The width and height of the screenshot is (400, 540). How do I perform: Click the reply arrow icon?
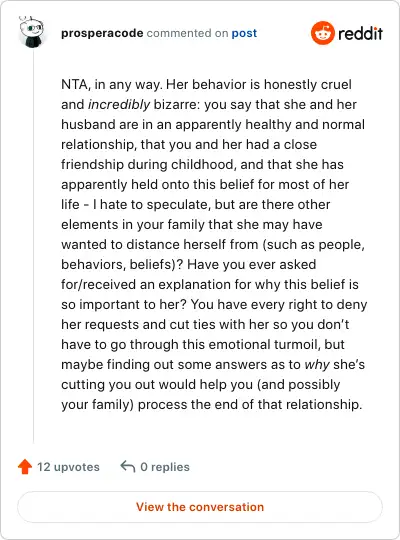pyautogui.click(x=127, y=467)
